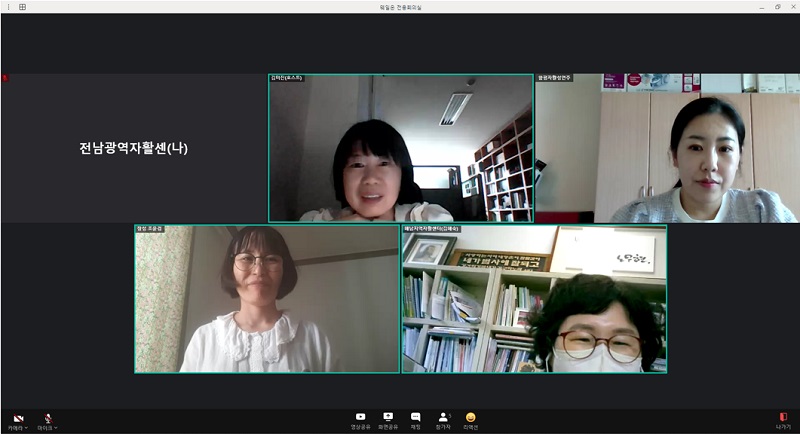Show the participants list (참가자)
Screen dimensions: 800x434
coord(442,420)
